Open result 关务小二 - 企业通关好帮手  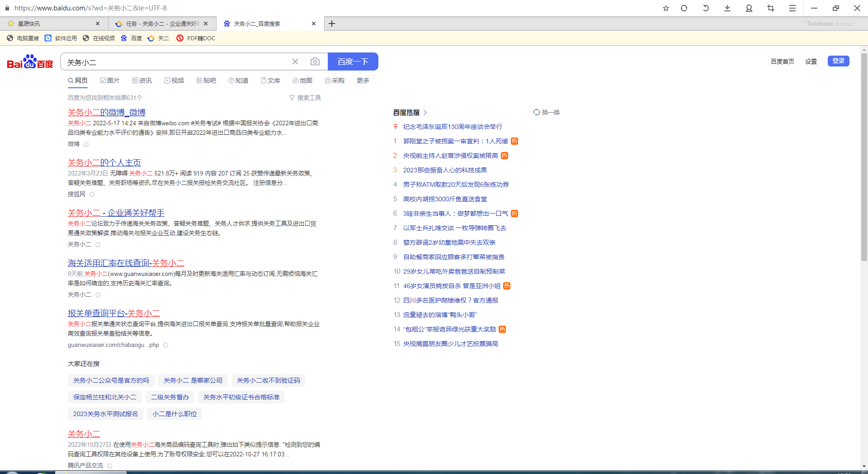(x=116, y=213)
